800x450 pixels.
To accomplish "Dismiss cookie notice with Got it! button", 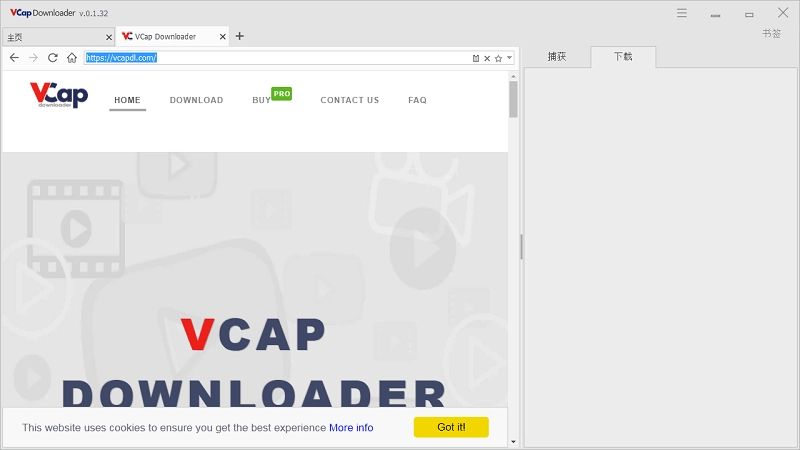I will (451, 427).
